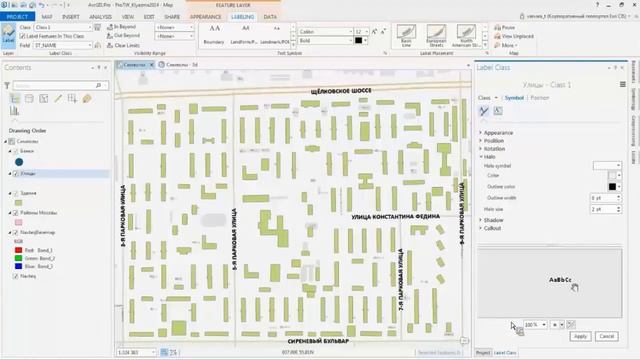
Task: Toggle the raster layer checkbox above RGB
Action: 16,232
